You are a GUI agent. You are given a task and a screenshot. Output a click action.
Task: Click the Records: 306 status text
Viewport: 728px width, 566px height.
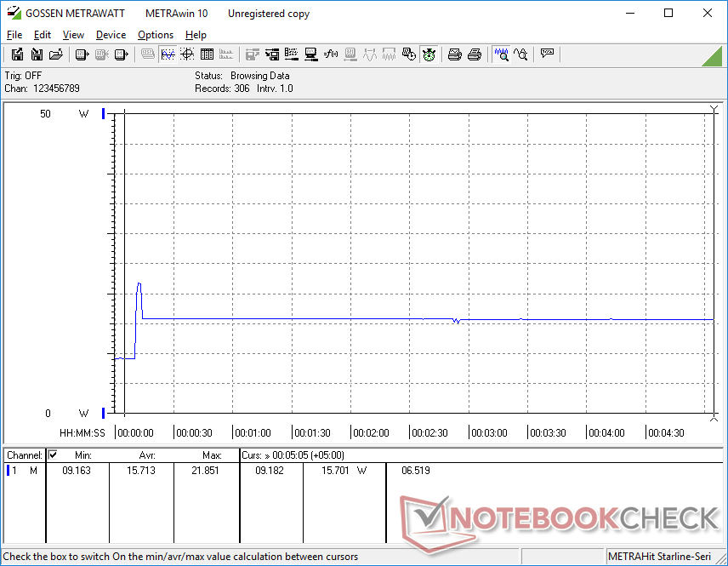tap(222, 89)
